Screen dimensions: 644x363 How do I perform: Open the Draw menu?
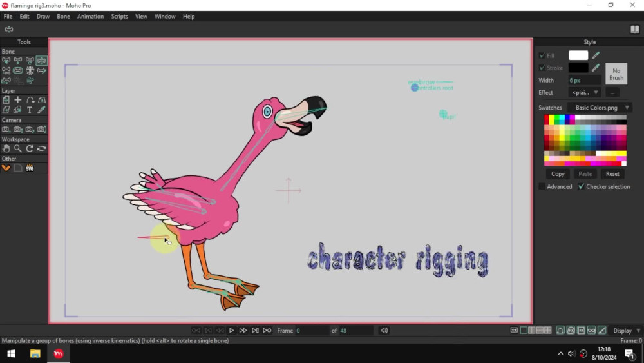pyautogui.click(x=43, y=17)
